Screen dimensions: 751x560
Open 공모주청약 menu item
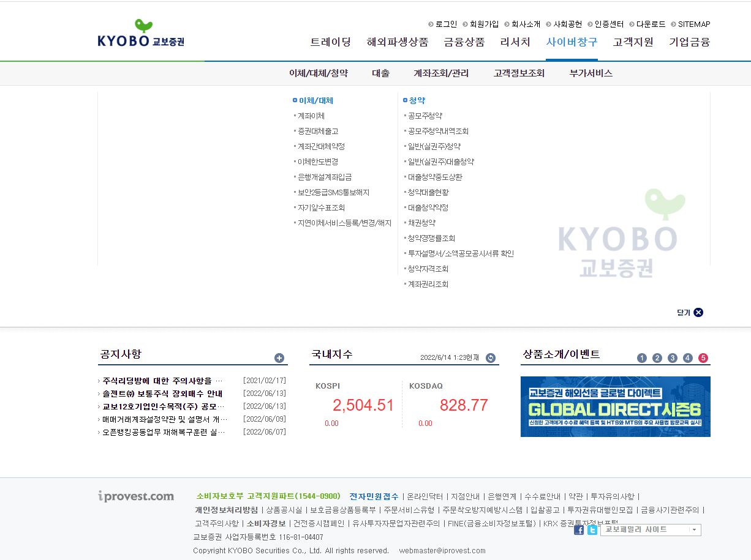coord(425,116)
